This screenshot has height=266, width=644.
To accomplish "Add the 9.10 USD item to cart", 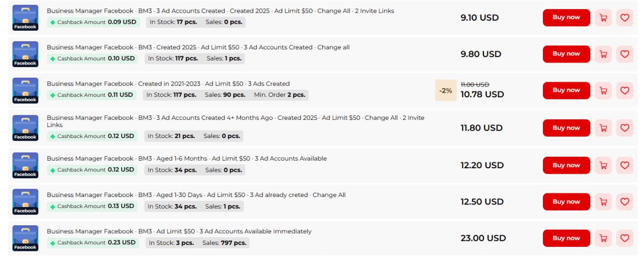I will (603, 18).
